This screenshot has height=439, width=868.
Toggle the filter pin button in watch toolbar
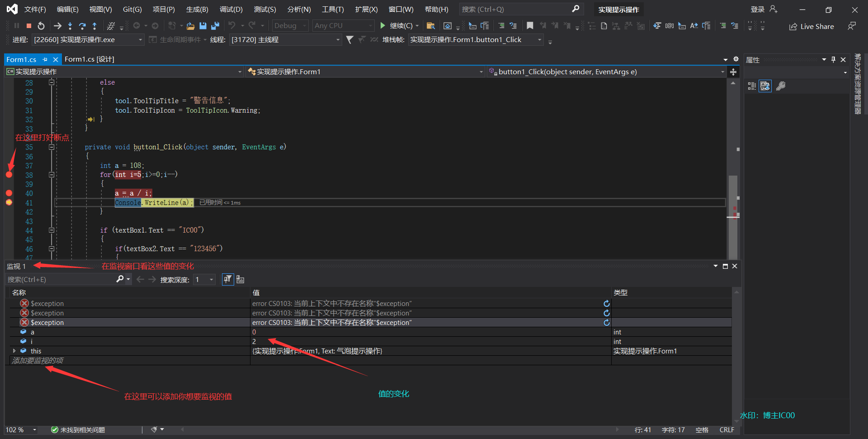(227, 279)
